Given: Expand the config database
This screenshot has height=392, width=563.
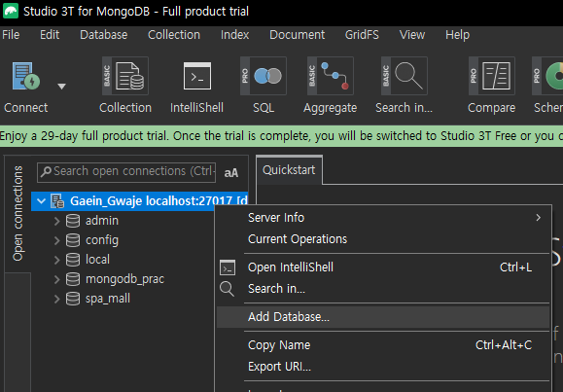Looking at the screenshot, I should [x=56, y=240].
